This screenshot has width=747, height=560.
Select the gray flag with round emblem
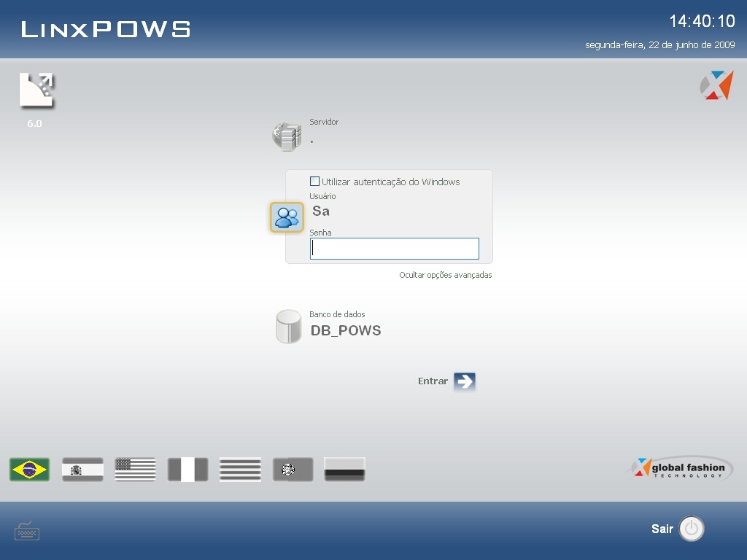(x=293, y=470)
